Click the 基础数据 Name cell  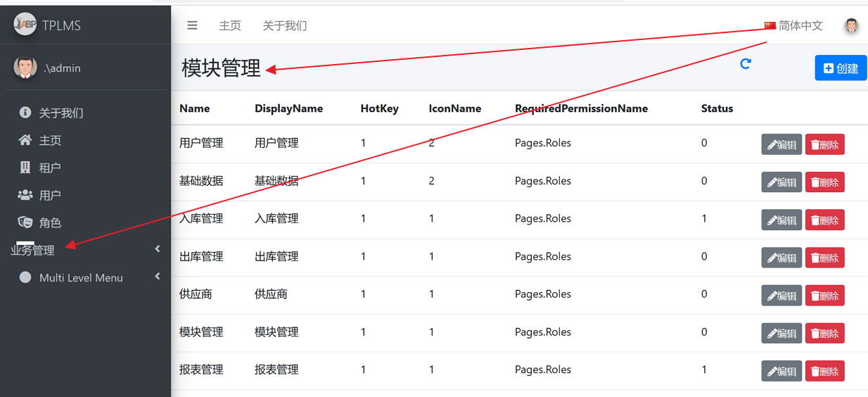coord(201,181)
